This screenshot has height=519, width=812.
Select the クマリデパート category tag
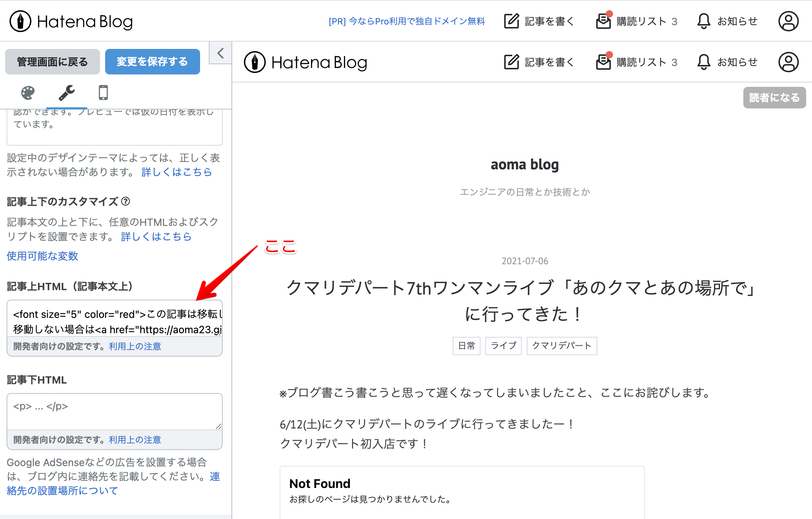tap(562, 346)
